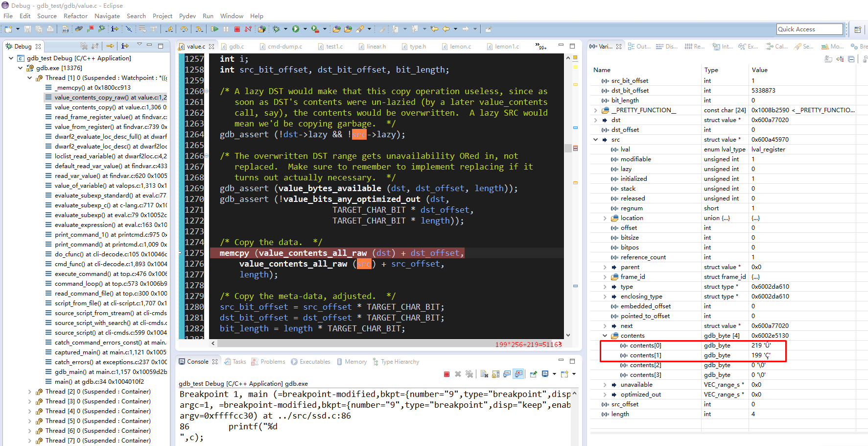The width and height of the screenshot is (868, 446).
Task: Switch to the Problems tab
Action: [x=268, y=362]
